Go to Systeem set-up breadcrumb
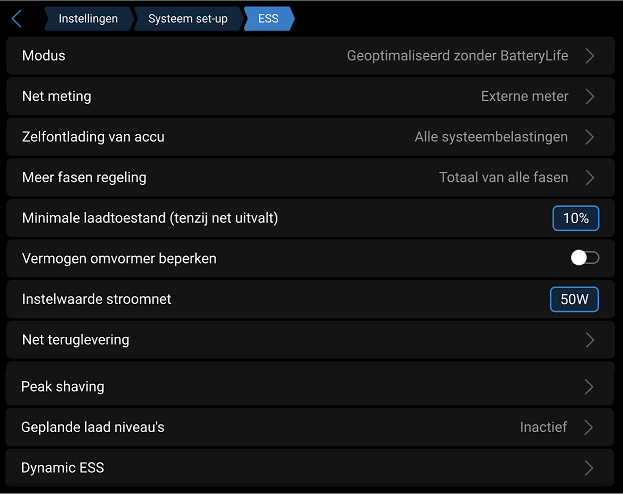The width and height of the screenshot is (623, 494). coord(187,19)
